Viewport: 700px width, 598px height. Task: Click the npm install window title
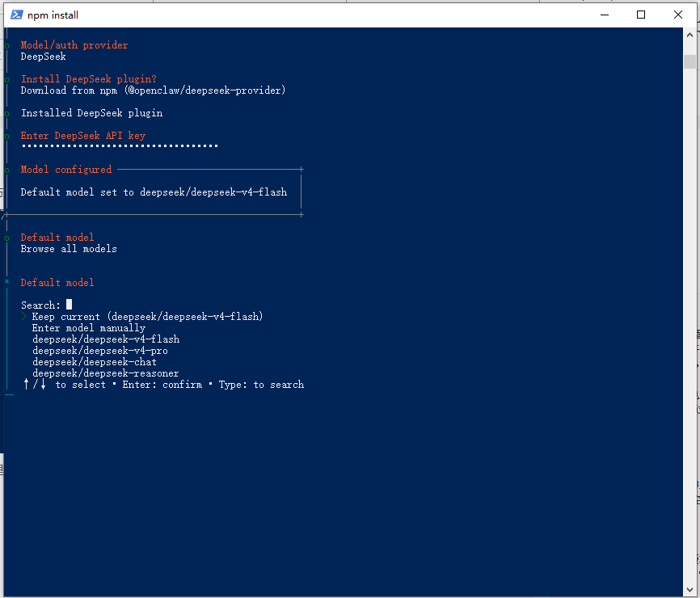tap(53, 15)
